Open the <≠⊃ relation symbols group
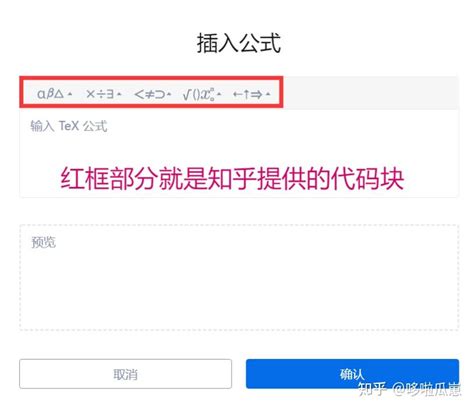The image size is (474, 409). pyautogui.click(x=152, y=94)
